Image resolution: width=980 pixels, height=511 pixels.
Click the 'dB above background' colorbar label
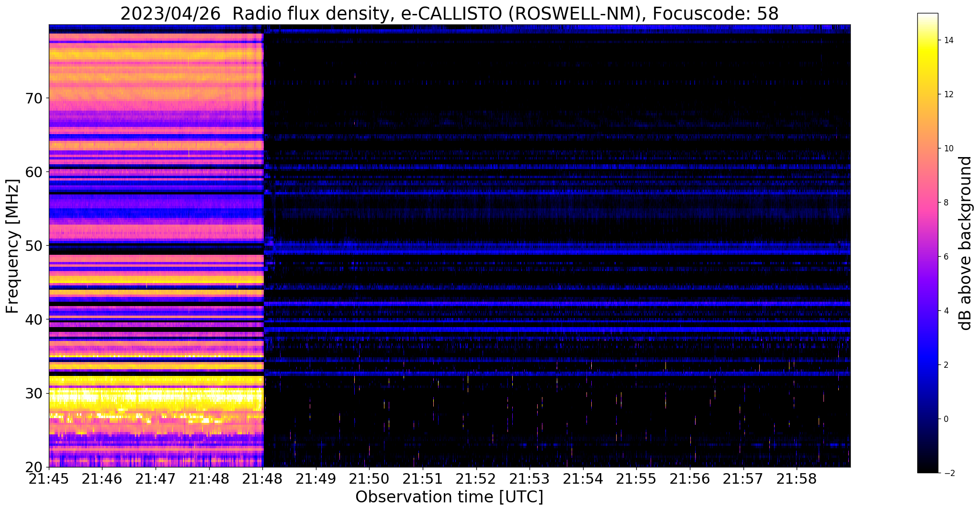tap(966, 243)
